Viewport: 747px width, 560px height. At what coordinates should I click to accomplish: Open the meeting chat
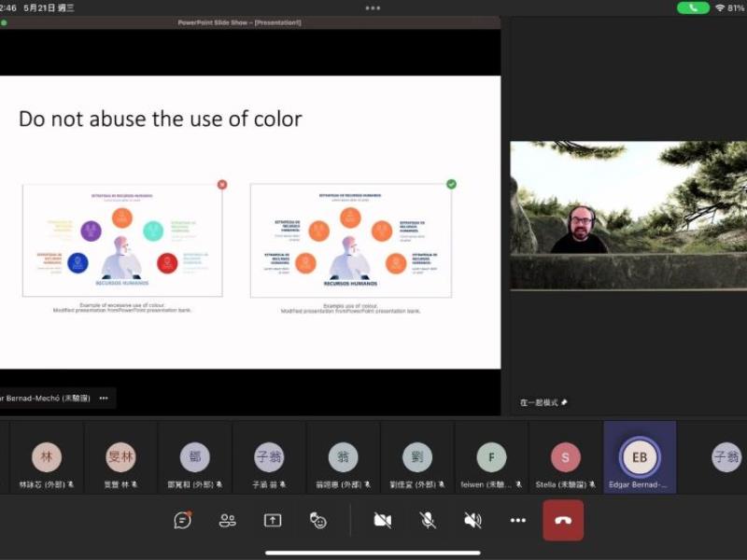pyautogui.click(x=183, y=521)
